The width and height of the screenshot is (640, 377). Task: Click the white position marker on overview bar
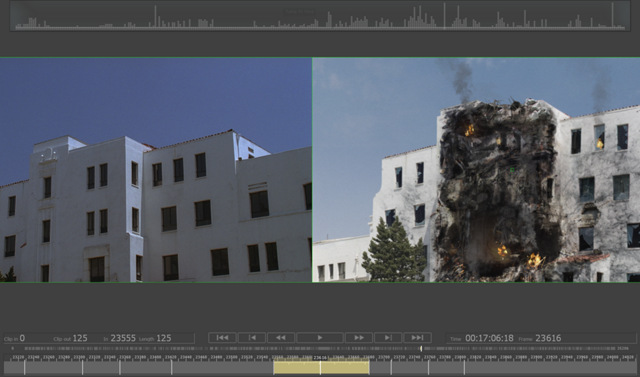coord(421,349)
